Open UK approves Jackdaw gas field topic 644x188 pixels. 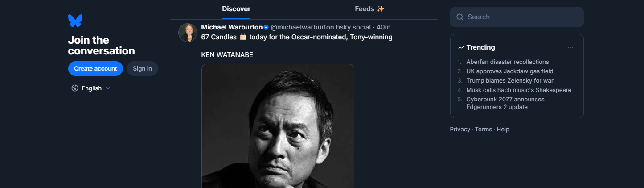pos(510,71)
